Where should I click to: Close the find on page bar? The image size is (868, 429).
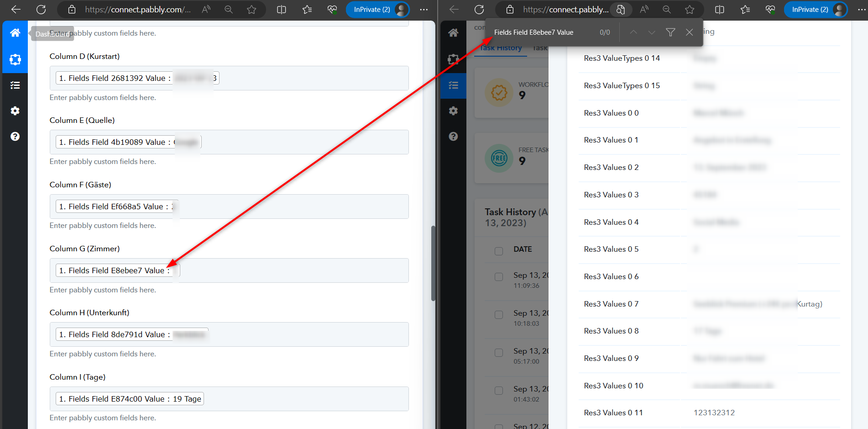689,32
